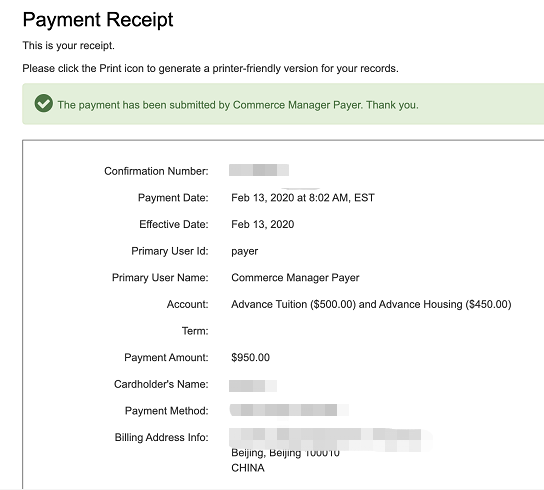Click the Primary User Id value payer
Screen dimensions: 544x490
click(245, 251)
